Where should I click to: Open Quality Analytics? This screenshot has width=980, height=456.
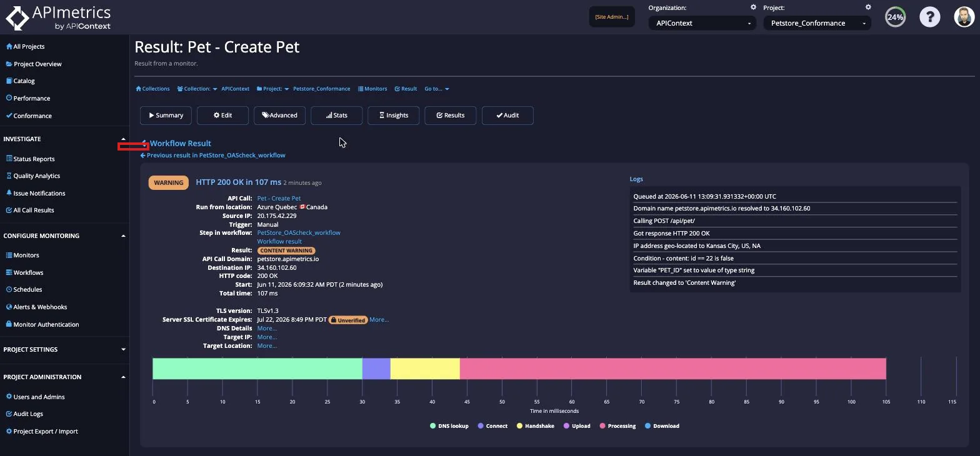(33, 176)
